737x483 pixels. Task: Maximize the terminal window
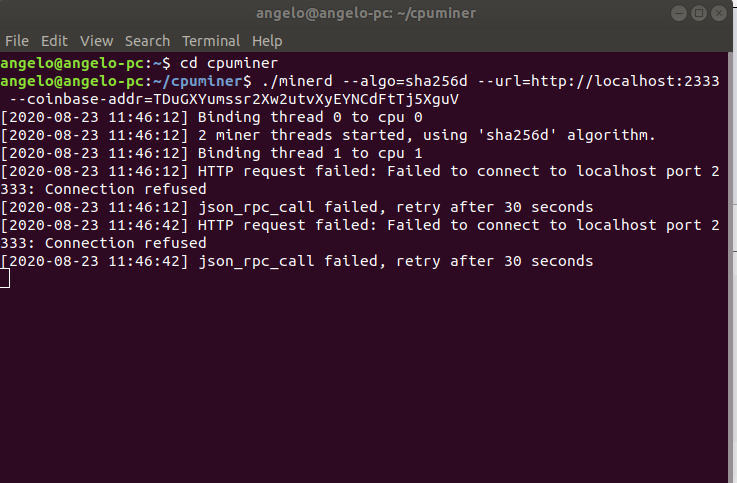(699, 13)
